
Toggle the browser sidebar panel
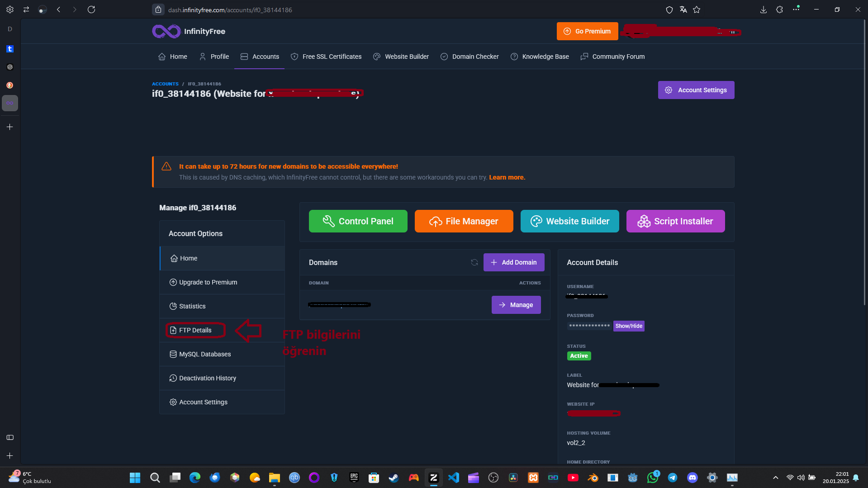coord(10,437)
